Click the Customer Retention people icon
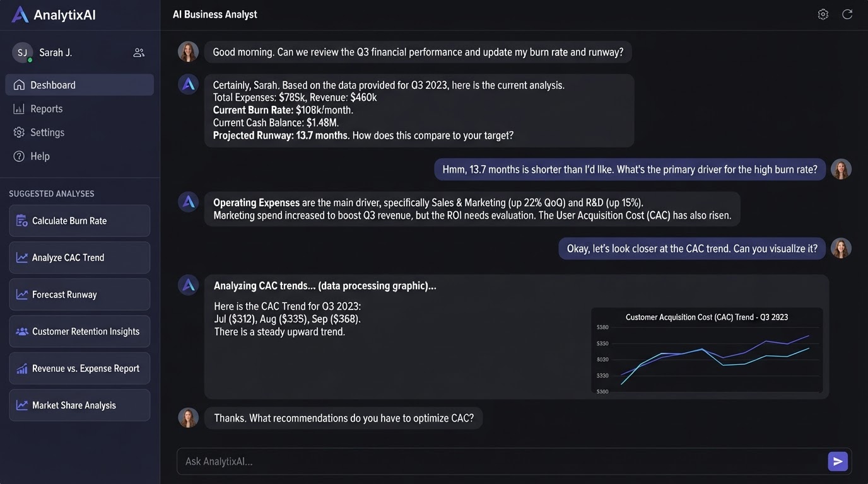The image size is (868, 484). tap(22, 331)
